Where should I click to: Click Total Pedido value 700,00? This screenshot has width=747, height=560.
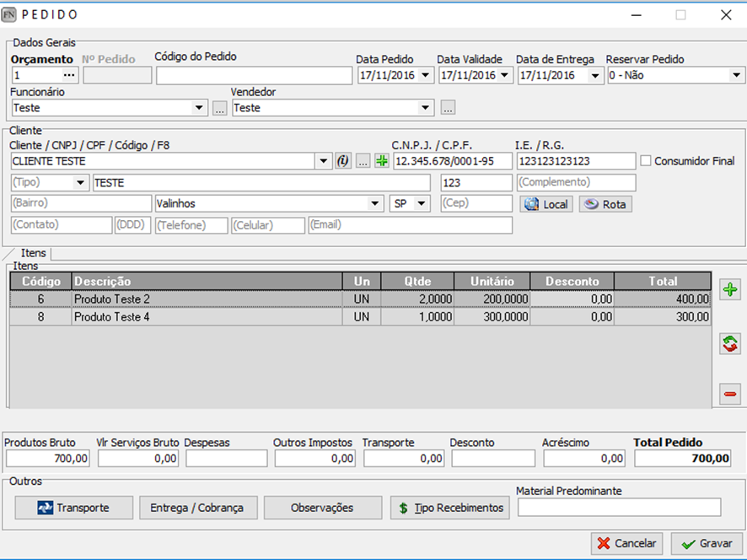683,459
